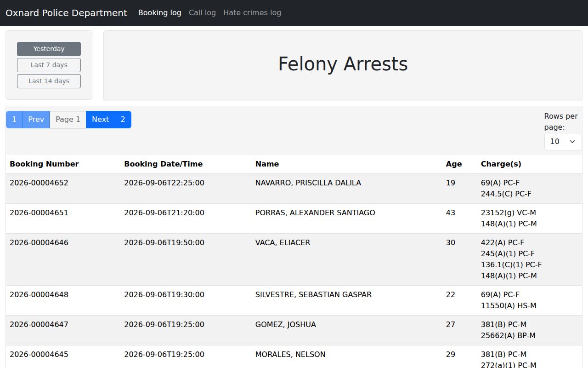The width and height of the screenshot is (588, 368).
Task: Jump to last page button labeled 2
Action: point(123,120)
